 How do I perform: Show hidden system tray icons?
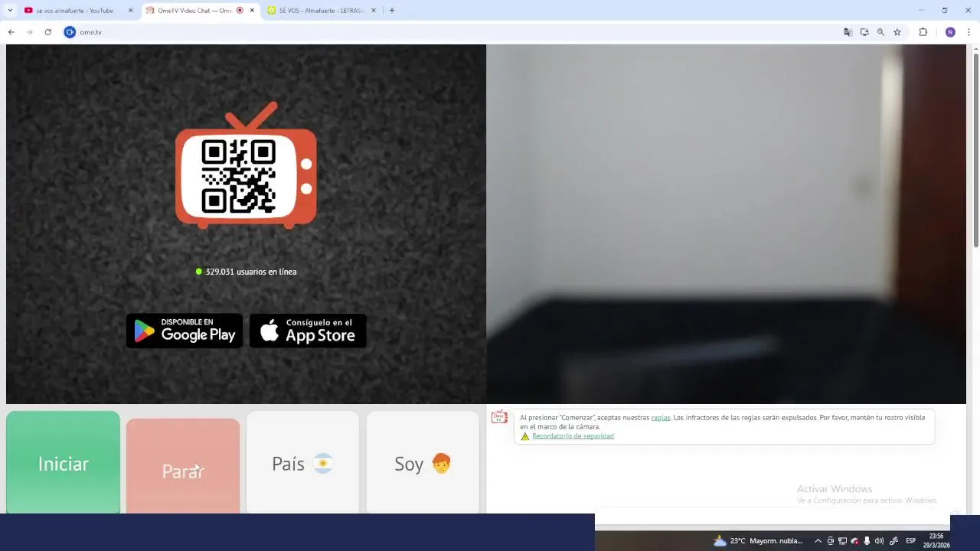pos(818,541)
